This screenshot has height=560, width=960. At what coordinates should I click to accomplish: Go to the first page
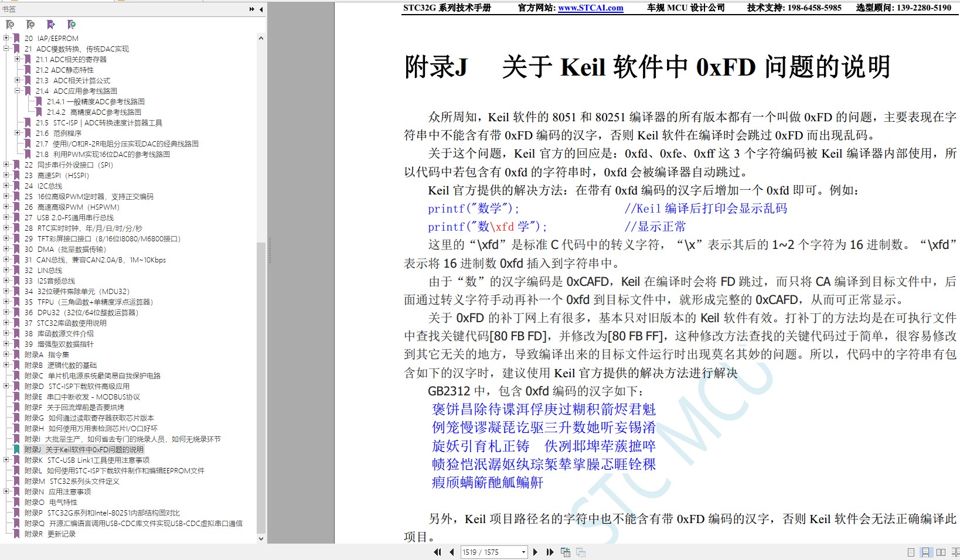tap(437, 552)
